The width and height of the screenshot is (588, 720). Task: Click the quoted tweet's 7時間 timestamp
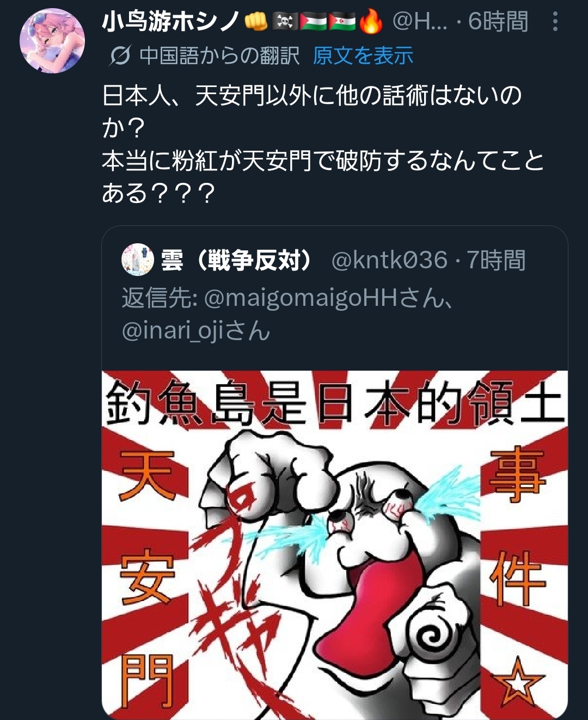(x=495, y=260)
